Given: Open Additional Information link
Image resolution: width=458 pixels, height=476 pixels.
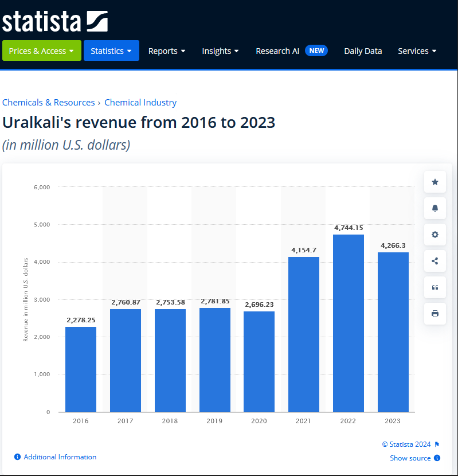Looking at the screenshot, I should tap(60, 457).
